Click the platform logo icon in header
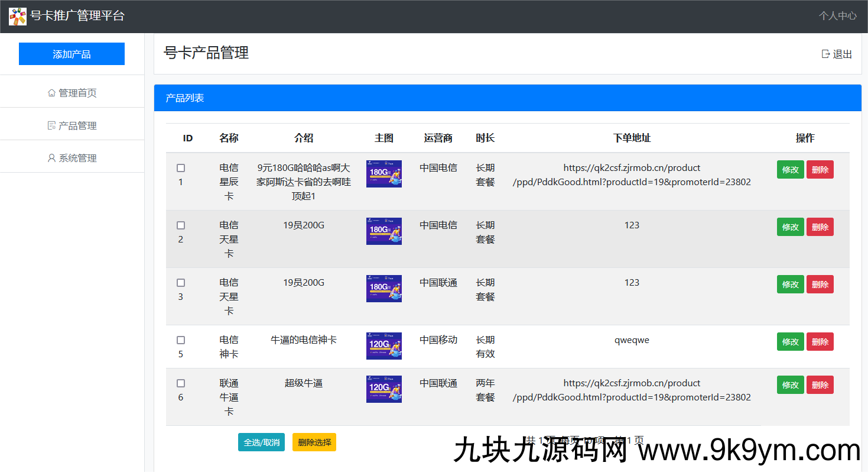 pos(18,17)
